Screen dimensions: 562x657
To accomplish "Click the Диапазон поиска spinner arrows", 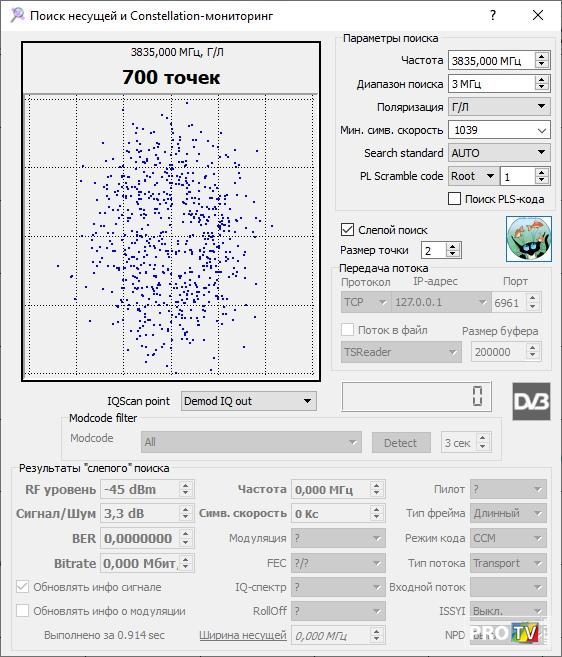I will pyautogui.click(x=542, y=84).
